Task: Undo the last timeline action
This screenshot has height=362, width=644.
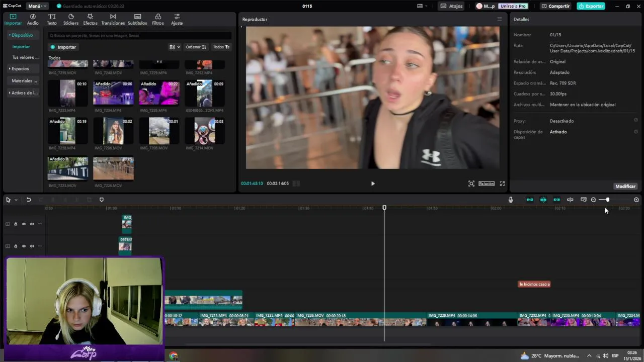Action: coord(29,200)
